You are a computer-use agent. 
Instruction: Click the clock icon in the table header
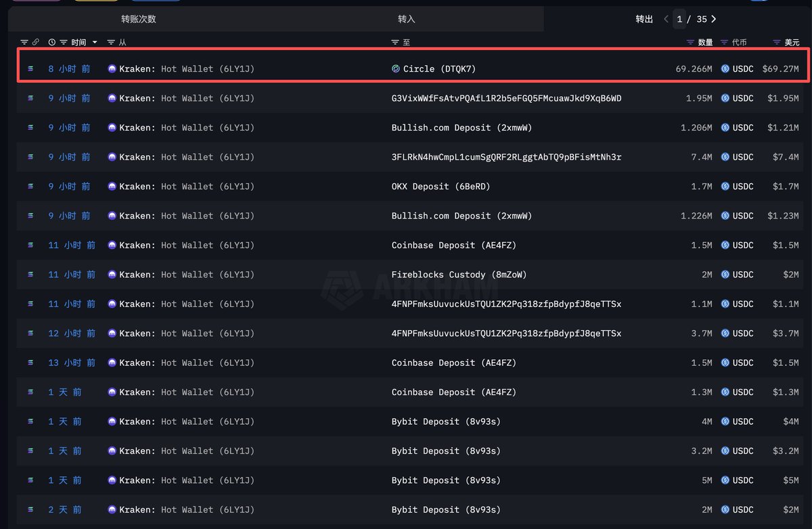(52, 42)
